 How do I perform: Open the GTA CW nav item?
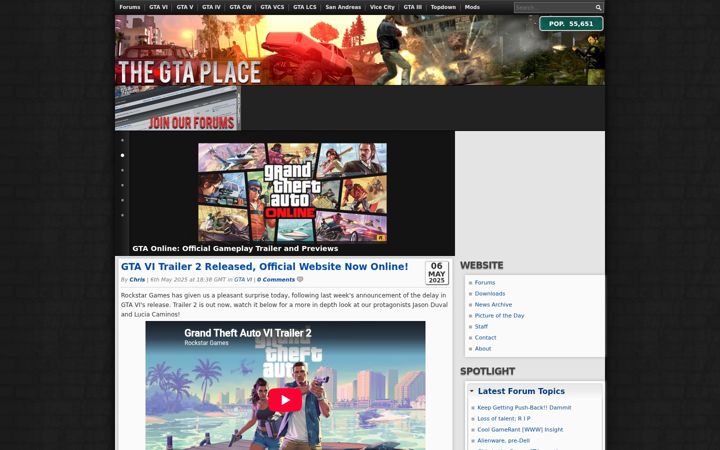click(x=240, y=7)
